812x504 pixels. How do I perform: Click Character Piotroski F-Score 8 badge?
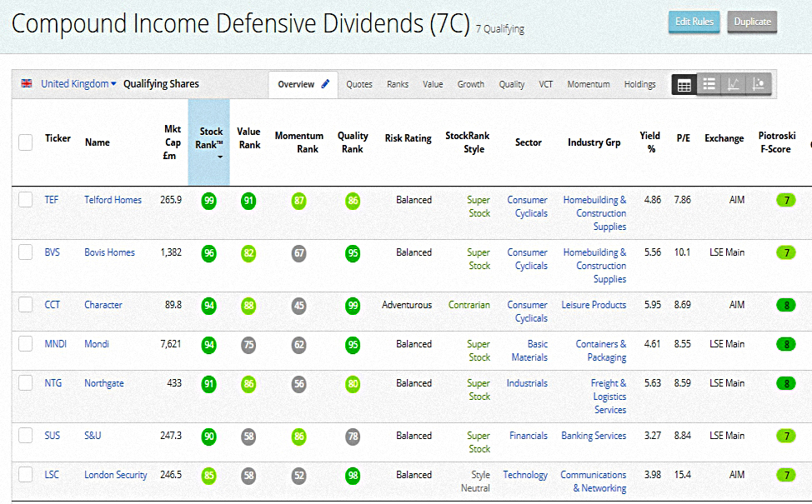tap(786, 305)
